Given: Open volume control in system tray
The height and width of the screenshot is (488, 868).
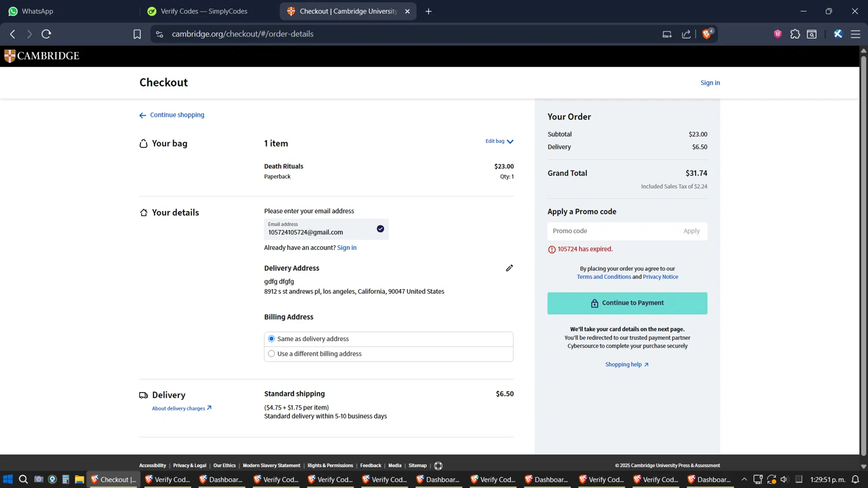Looking at the screenshot, I should [x=784, y=479].
